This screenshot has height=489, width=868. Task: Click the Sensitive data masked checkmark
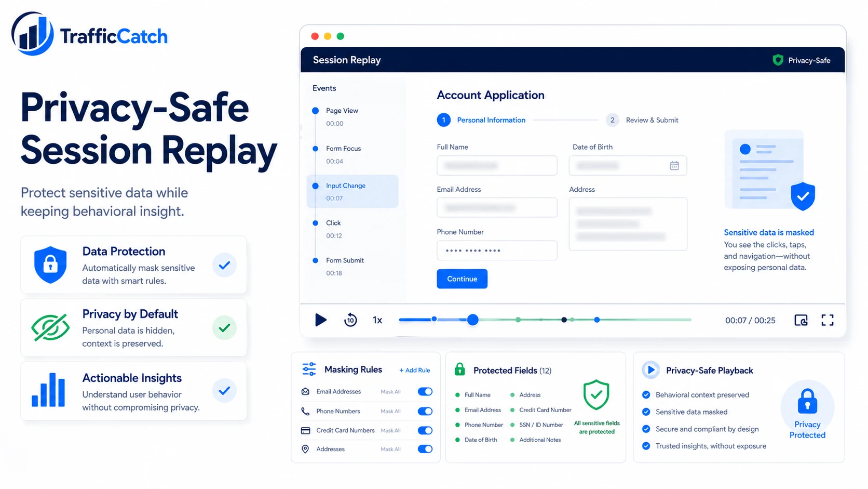[646, 412]
